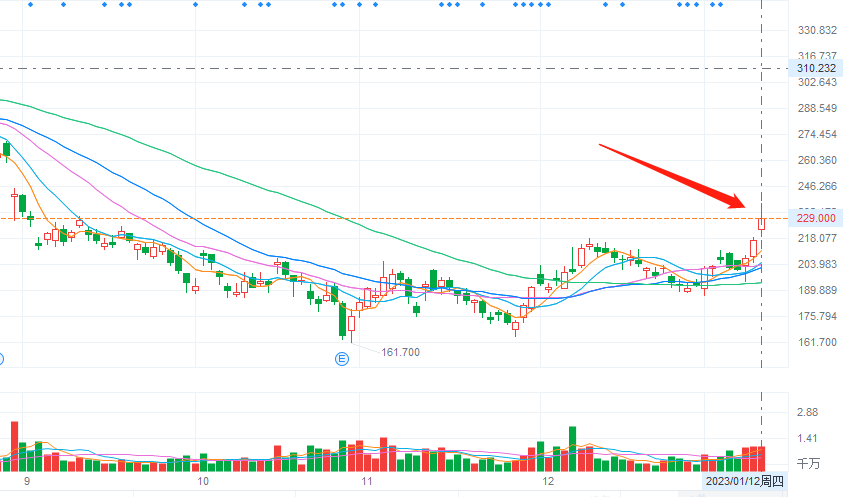Screen dimensions: 843x497
Task: Click the month 10 label on time axis
Action: [203, 481]
